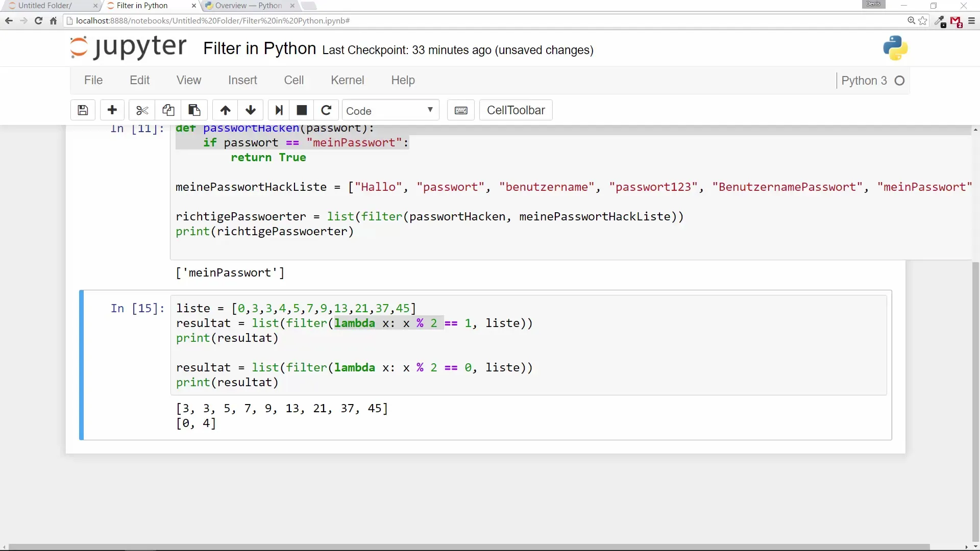This screenshot has height=551, width=980.
Task: Open the Edit menu
Action: point(139,80)
